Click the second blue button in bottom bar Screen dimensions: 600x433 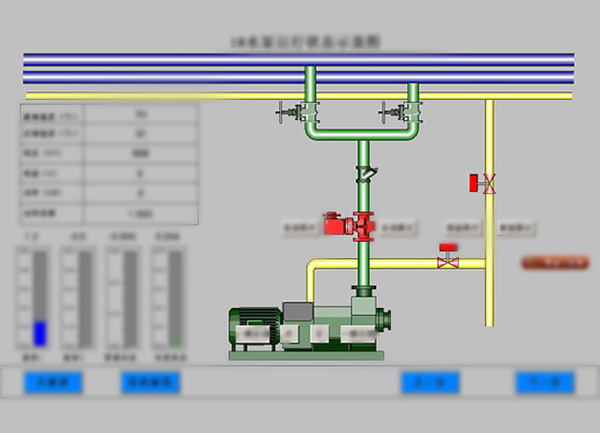point(148,382)
